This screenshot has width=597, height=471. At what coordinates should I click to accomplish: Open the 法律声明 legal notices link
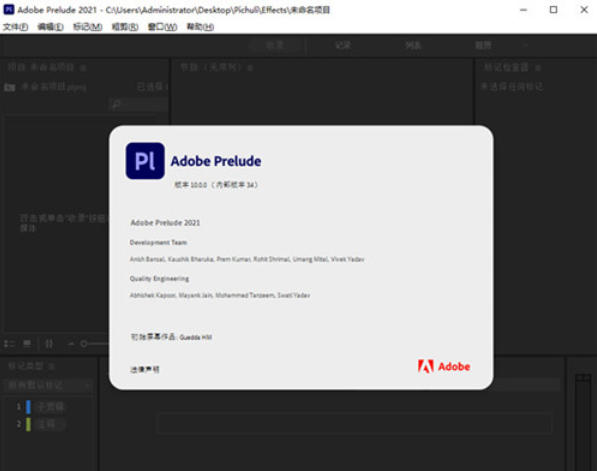pos(145,369)
